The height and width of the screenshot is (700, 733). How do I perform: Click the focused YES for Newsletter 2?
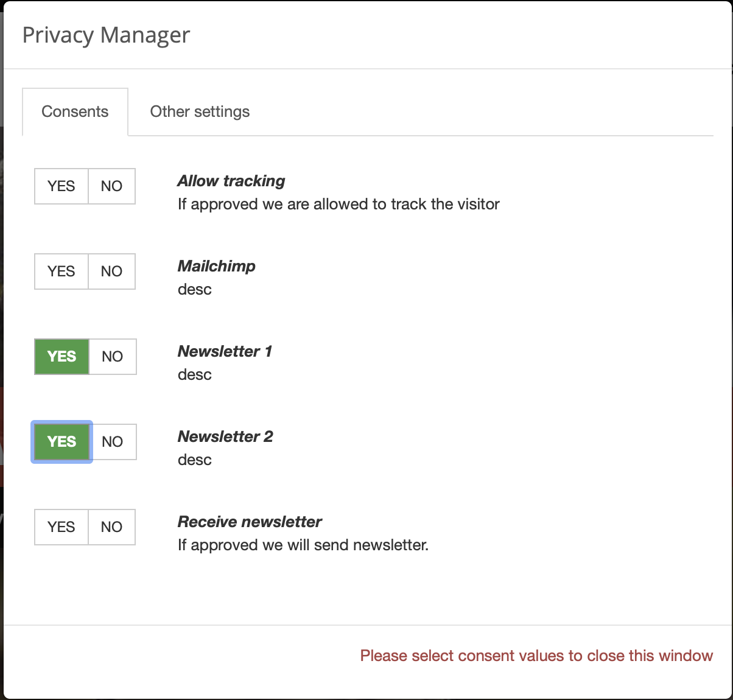(x=61, y=442)
